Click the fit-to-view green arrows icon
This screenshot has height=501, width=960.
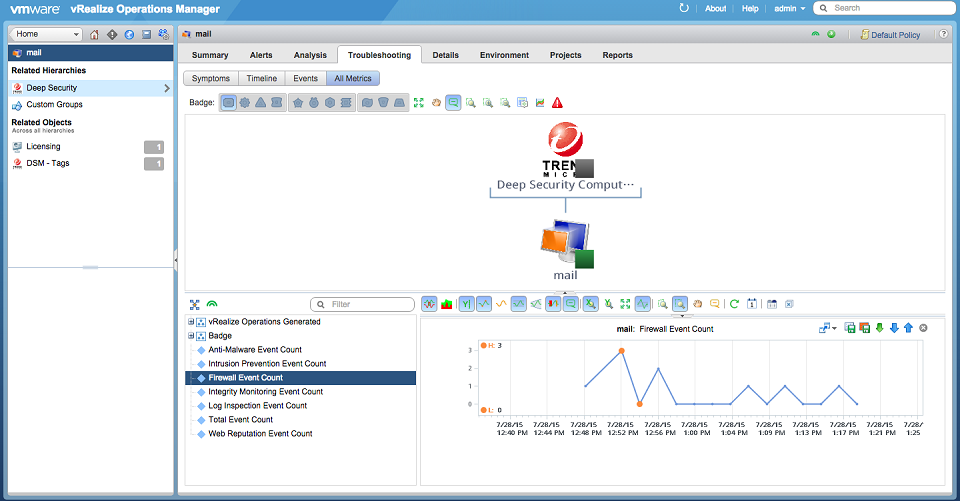[419, 102]
